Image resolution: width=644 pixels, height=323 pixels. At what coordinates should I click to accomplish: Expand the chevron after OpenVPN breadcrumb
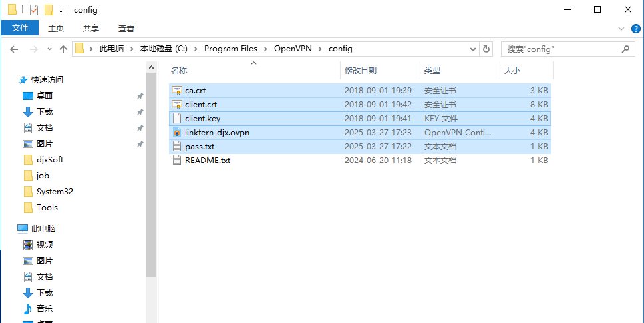coord(321,49)
